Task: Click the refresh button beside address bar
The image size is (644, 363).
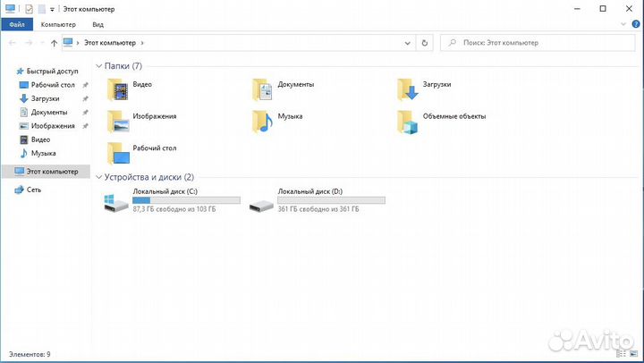Action: (425, 42)
